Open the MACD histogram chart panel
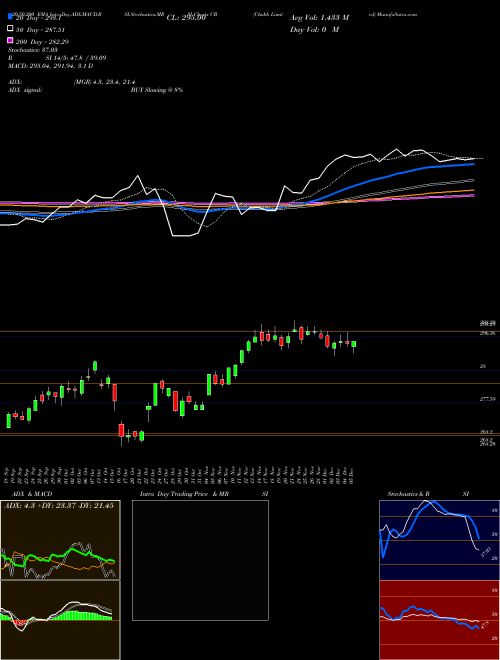The height and width of the screenshot is (660, 500). (x=60, y=620)
